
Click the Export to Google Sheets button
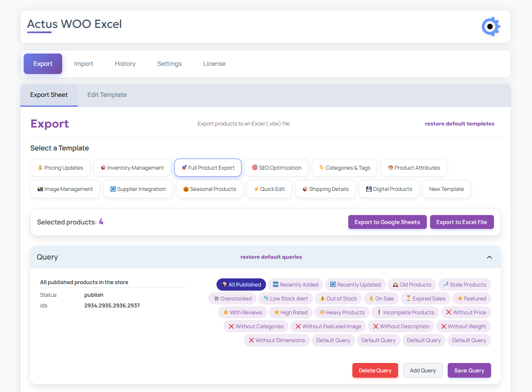pos(387,222)
